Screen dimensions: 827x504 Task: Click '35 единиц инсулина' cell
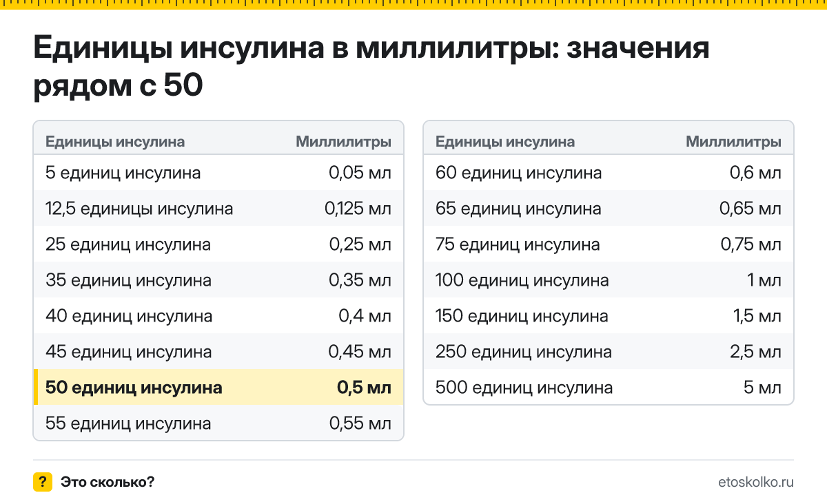(x=128, y=280)
